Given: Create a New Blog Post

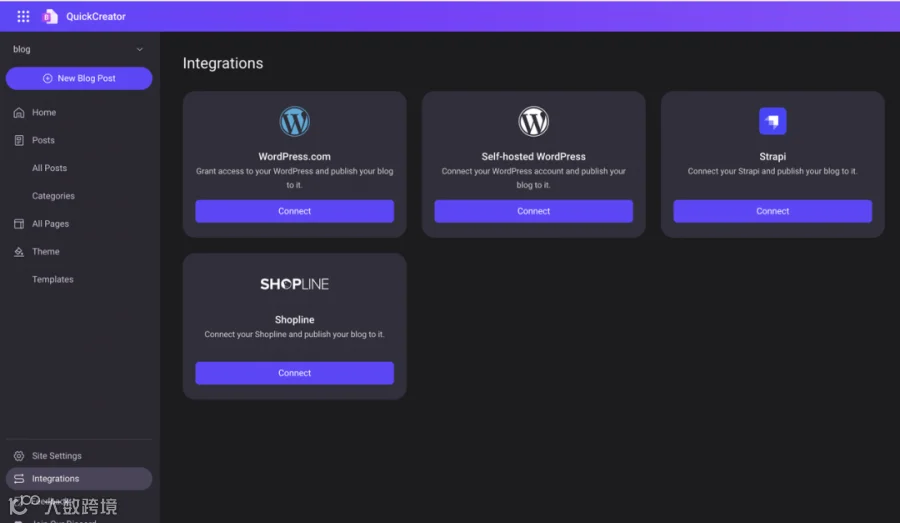Looking at the screenshot, I should [x=79, y=79].
